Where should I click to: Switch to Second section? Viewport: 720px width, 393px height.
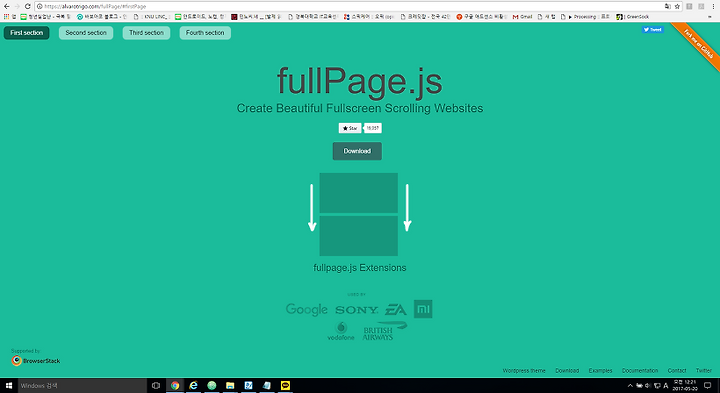tap(86, 33)
